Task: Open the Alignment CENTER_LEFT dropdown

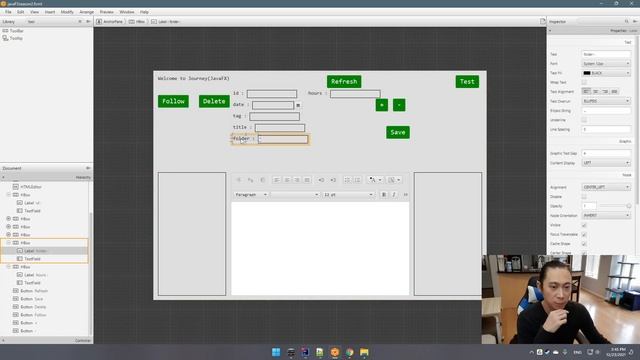Action: coord(606,187)
